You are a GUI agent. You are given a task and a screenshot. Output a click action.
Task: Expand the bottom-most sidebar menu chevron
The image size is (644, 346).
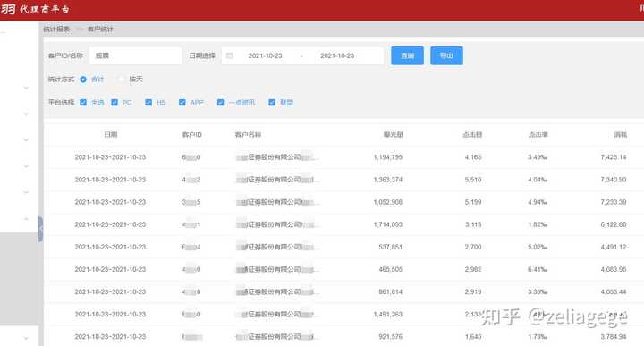click(x=26, y=338)
